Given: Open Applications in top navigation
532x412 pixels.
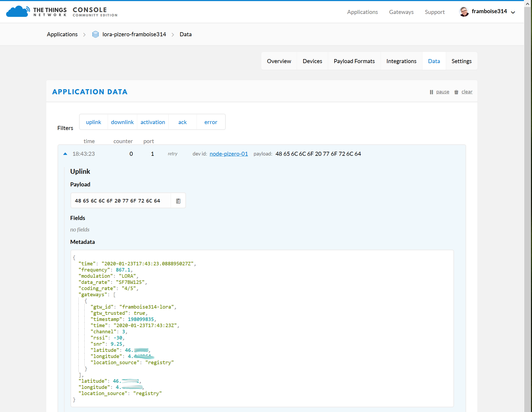Looking at the screenshot, I should point(362,12).
